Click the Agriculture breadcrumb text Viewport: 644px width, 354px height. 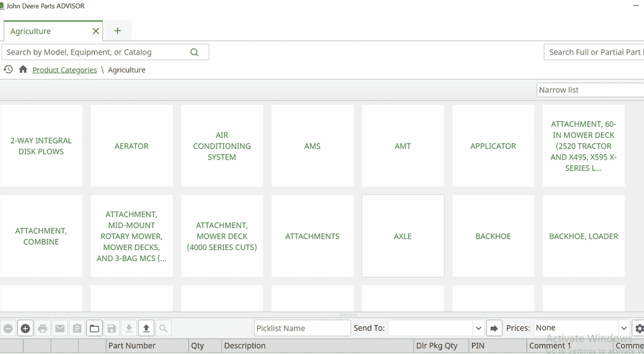point(126,70)
